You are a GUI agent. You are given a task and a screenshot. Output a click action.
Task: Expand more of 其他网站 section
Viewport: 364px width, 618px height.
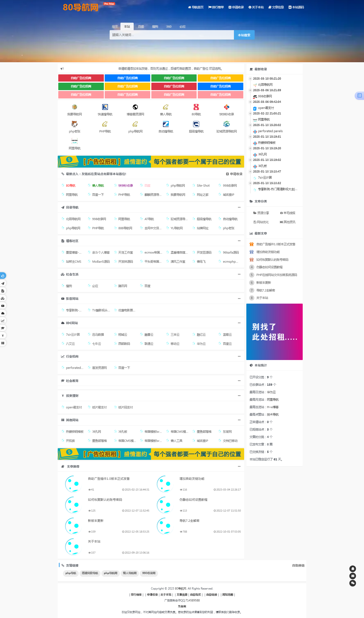coord(239,420)
